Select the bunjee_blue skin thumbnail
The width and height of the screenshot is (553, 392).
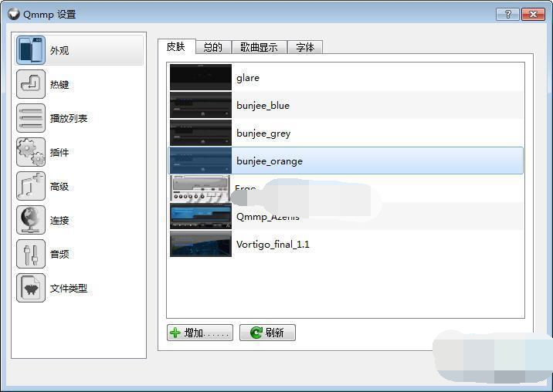(x=201, y=105)
